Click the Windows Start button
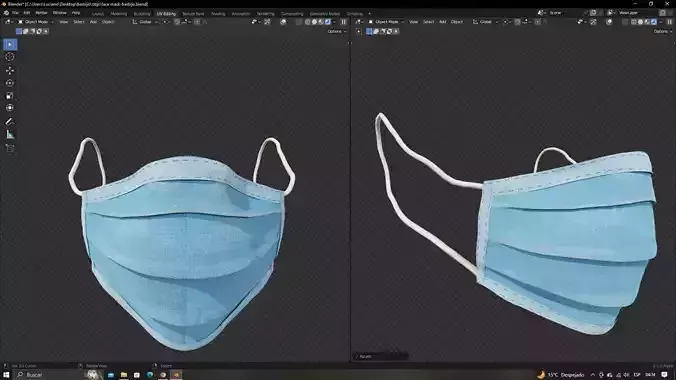The height and width of the screenshot is (380, 676). coord(6,375)
